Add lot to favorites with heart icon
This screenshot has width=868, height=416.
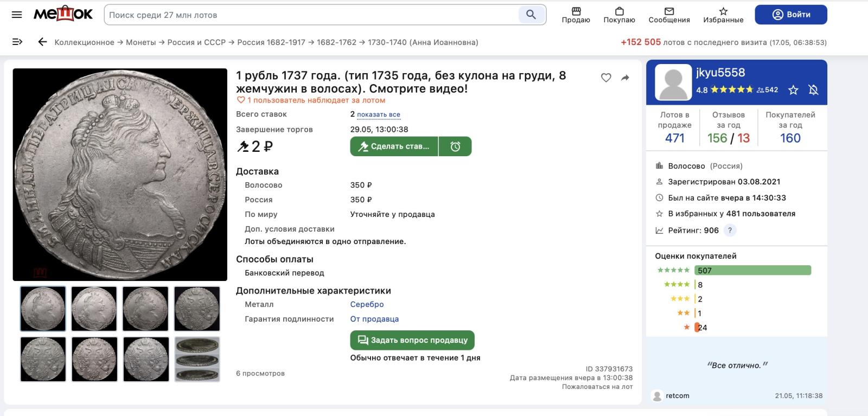click(606, 78)
